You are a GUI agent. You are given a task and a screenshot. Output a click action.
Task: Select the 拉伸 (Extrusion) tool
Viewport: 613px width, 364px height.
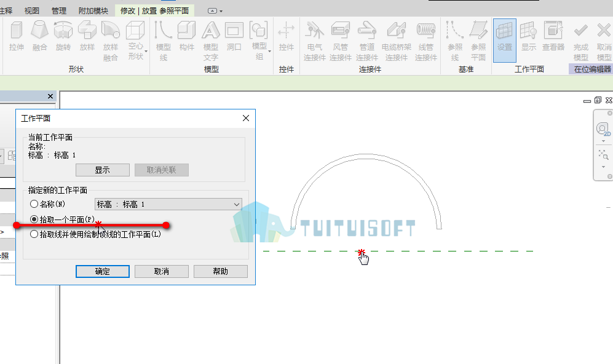pos(17,36)
